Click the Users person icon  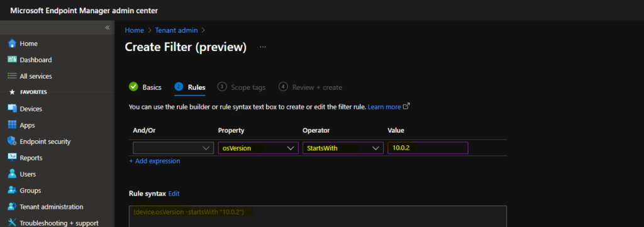coord(12,174)
